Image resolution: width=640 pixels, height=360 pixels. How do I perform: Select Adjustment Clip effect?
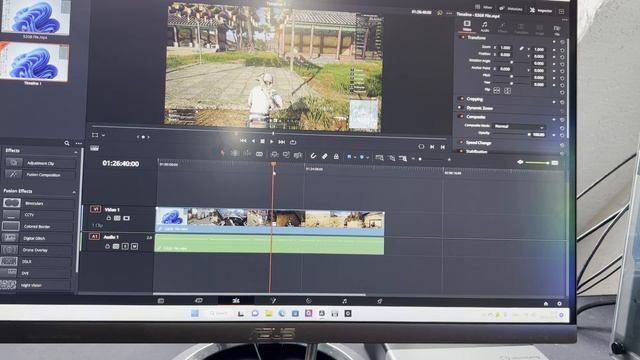pyautogui.click(x=40, y=163)
